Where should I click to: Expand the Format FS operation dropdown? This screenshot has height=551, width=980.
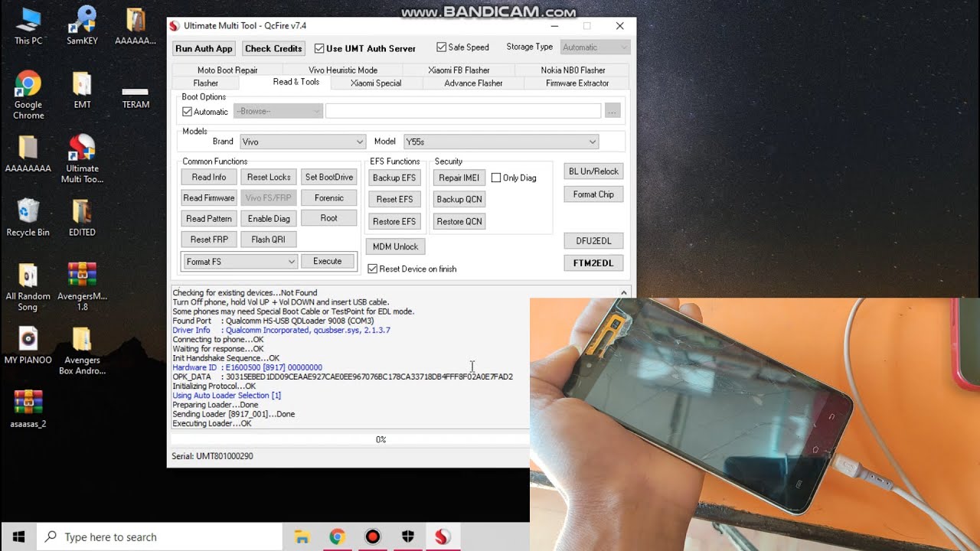(x=240, y=262)
